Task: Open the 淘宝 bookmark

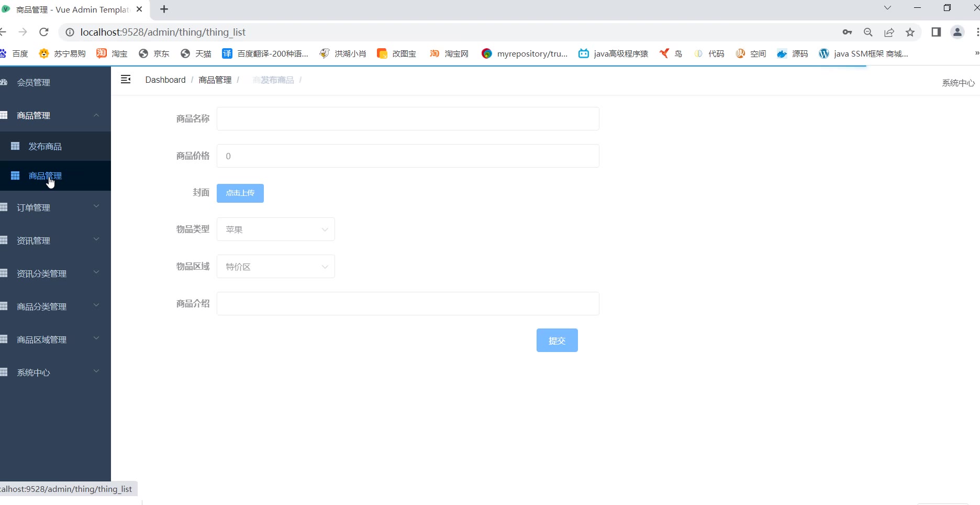Action: pyautogui.click(x=112, y=53)
